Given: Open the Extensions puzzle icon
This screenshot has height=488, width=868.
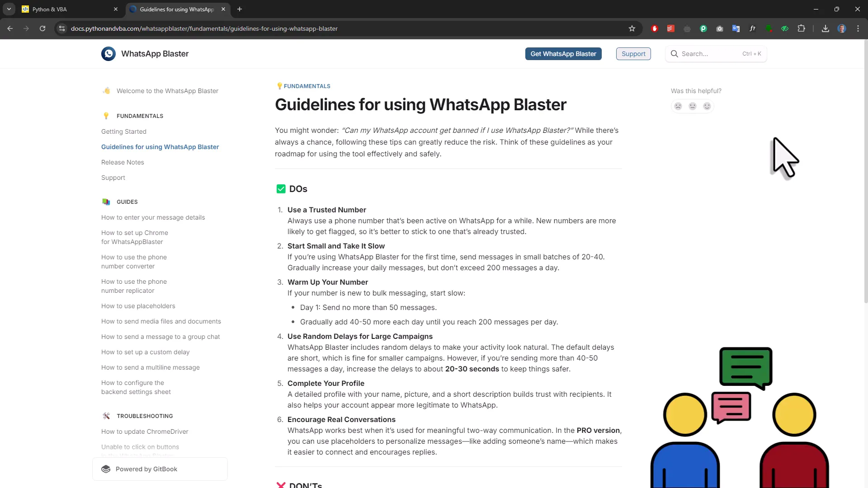Looking at the screenshot, I should click(801, 28).
